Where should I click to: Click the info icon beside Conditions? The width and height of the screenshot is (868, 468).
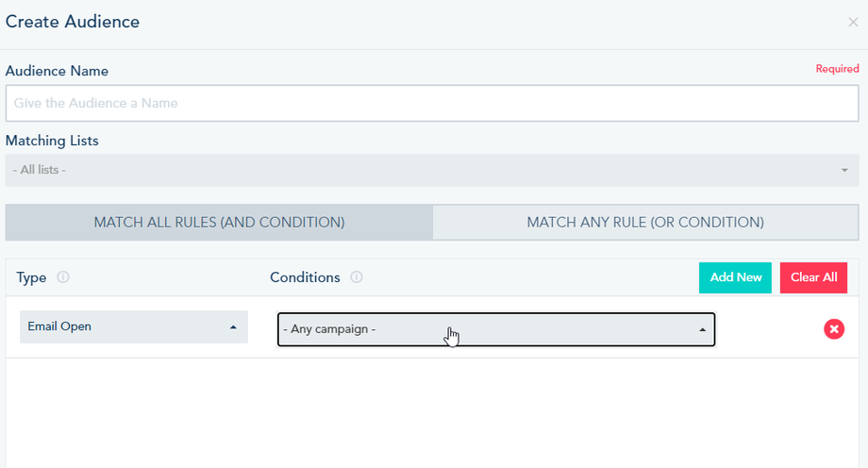point(357,277)
